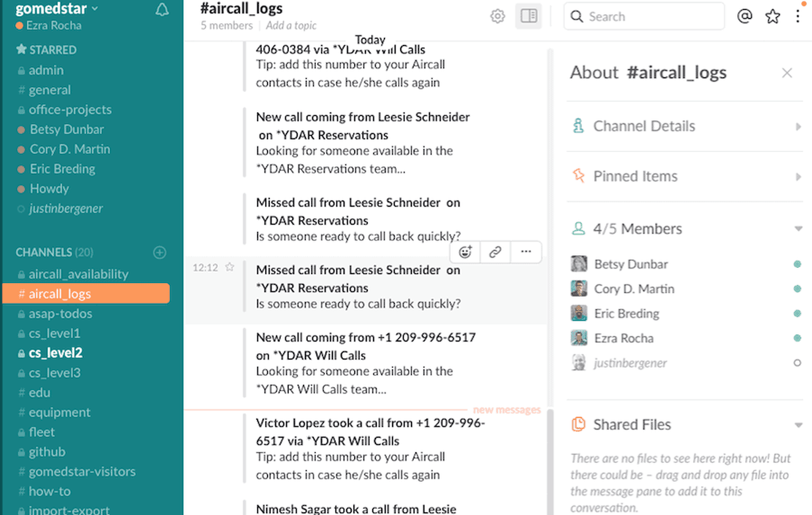Open starred items star icon
The width and height of the screenshot is (812, 515).
[x=773, y=17]
